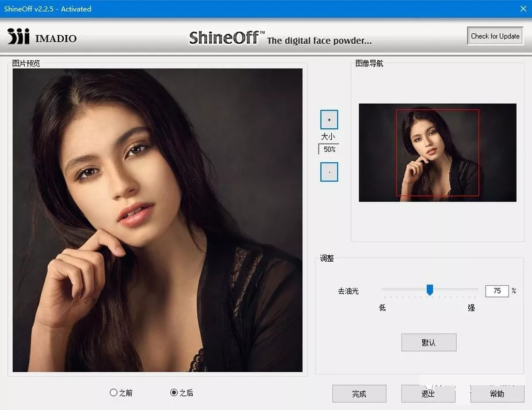Click the slider track near 强 (strong) end

[470, 289]
